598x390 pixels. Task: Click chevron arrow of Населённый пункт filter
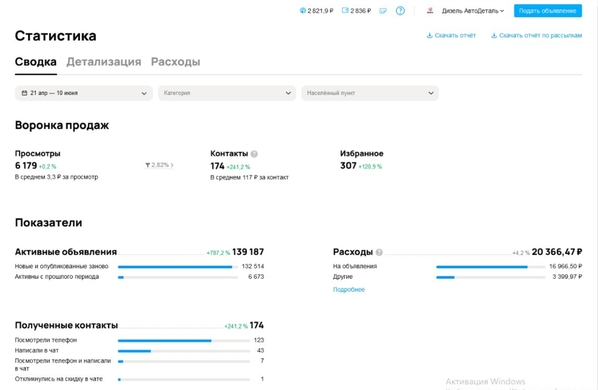(x=431, y=93)
